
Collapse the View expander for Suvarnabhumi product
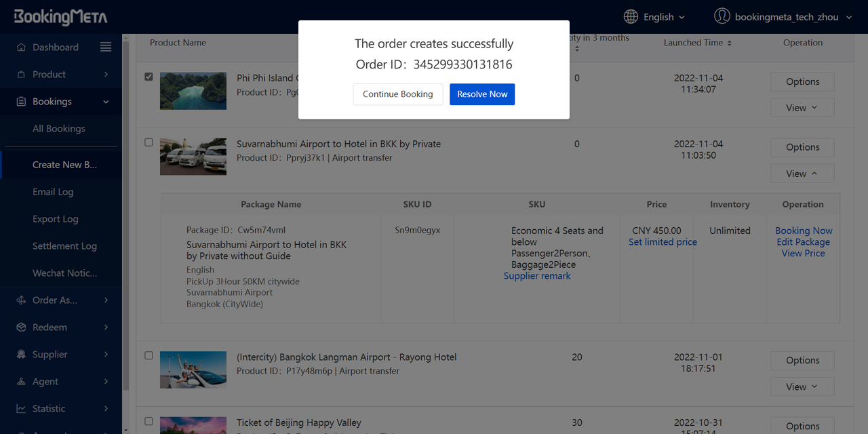(x=802, y=174)
